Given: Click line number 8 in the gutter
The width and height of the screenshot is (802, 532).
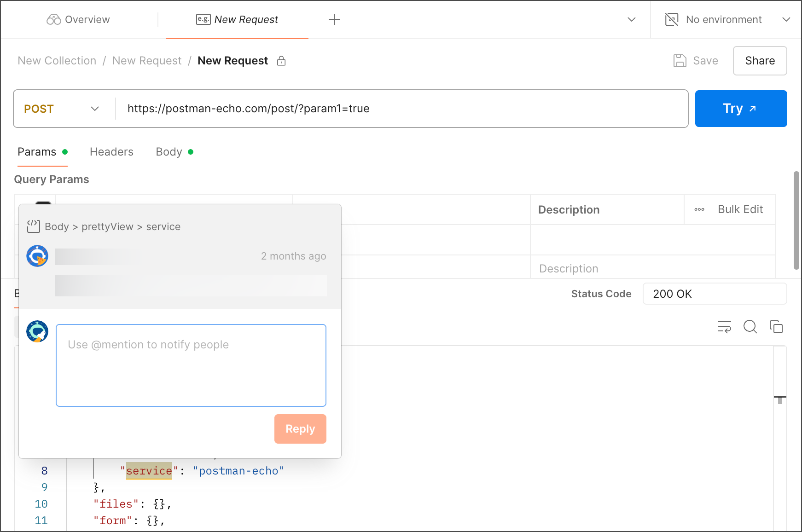Looking at the screenshot, I should pos(44,471).
